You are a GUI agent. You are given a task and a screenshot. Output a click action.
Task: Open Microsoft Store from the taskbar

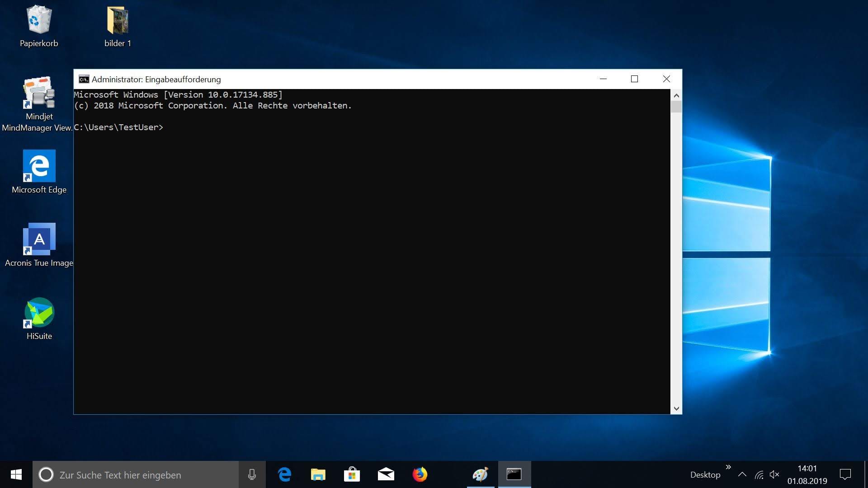point(352,474)
